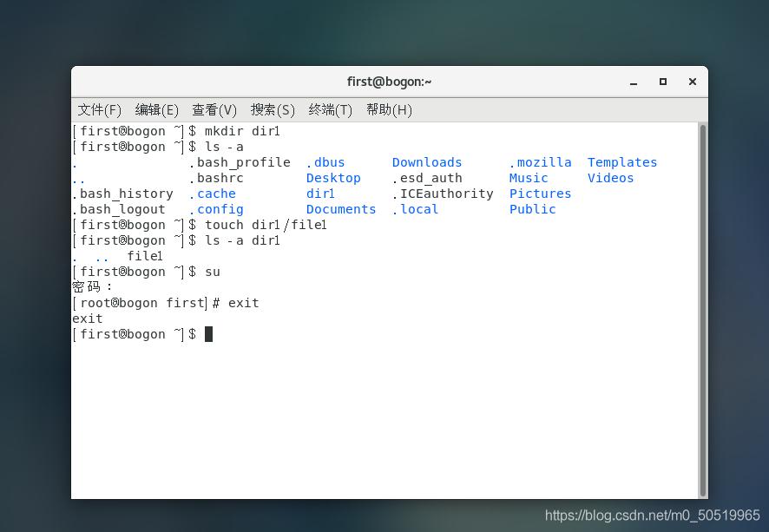769x532 pixels.
Task: Click the Desktop directory name
Action: 333,178
